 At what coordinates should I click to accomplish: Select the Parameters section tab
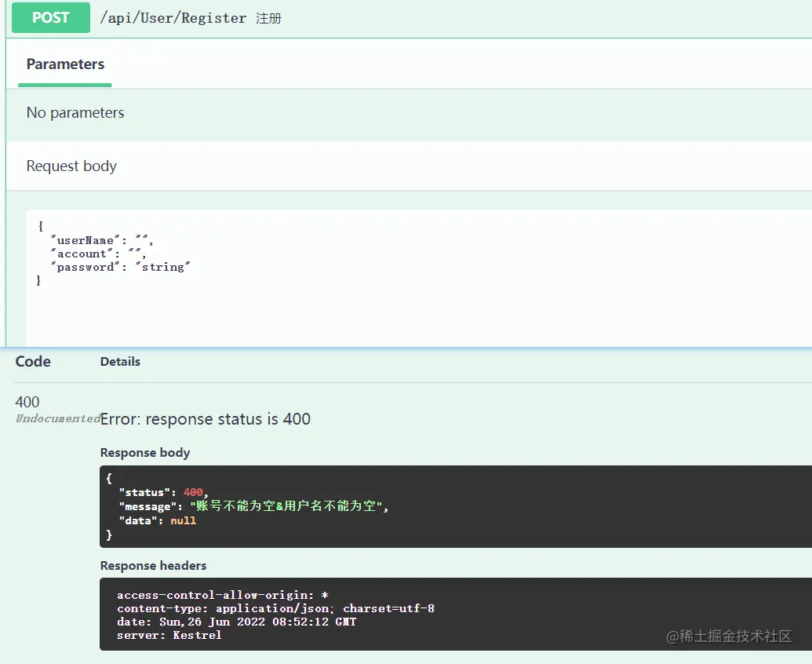click(x=65, y=64)
